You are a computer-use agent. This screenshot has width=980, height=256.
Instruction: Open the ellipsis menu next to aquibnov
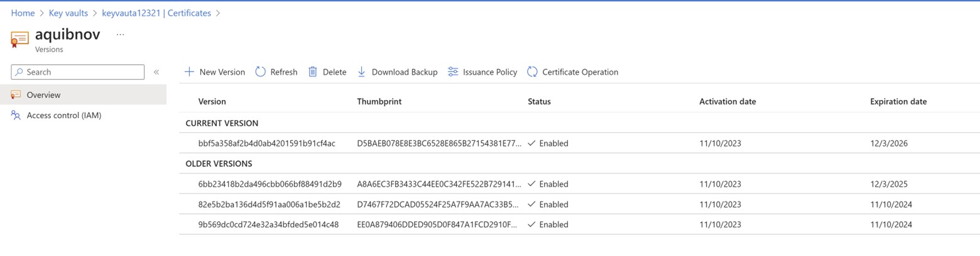[121, 35]
